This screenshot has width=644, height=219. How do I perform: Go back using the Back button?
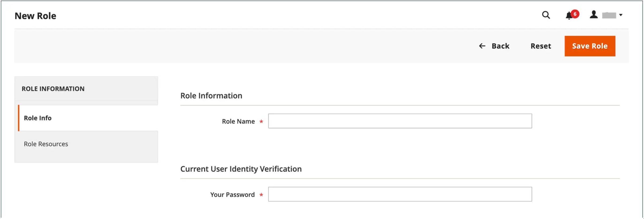[x=494, y=46]
